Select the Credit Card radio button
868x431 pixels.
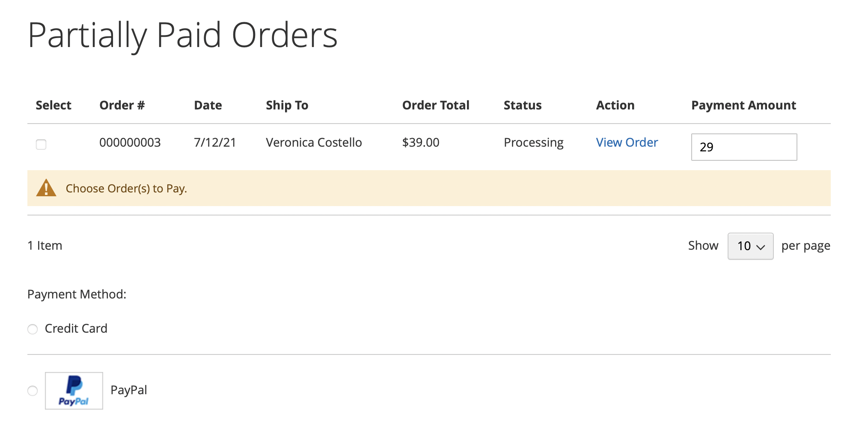point(33,329)
